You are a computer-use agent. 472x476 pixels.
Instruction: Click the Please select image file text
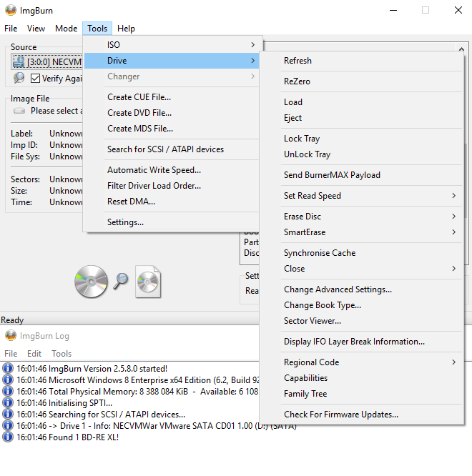pyautogui.click(x=56, y=111)
